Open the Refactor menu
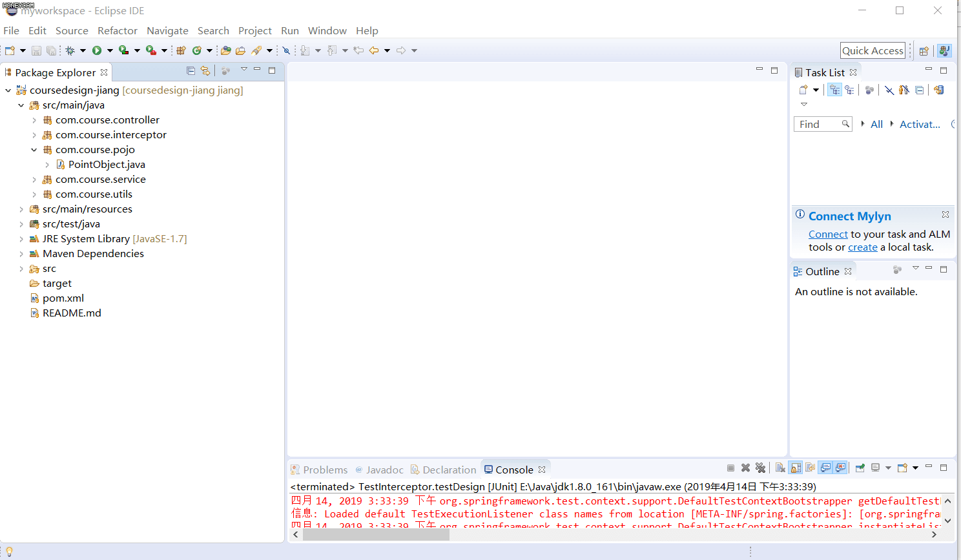Viewport: 961px width, 560px height. click(x=118, y=30)
